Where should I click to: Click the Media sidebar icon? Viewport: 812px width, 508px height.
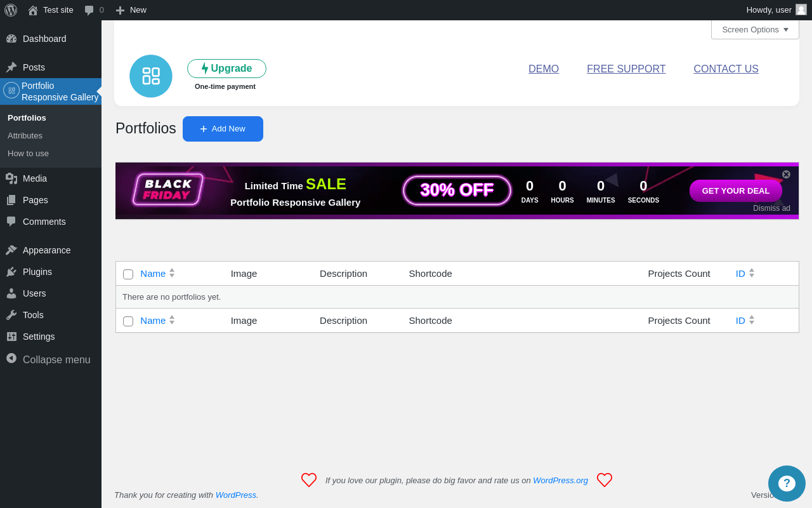(11, 178)
